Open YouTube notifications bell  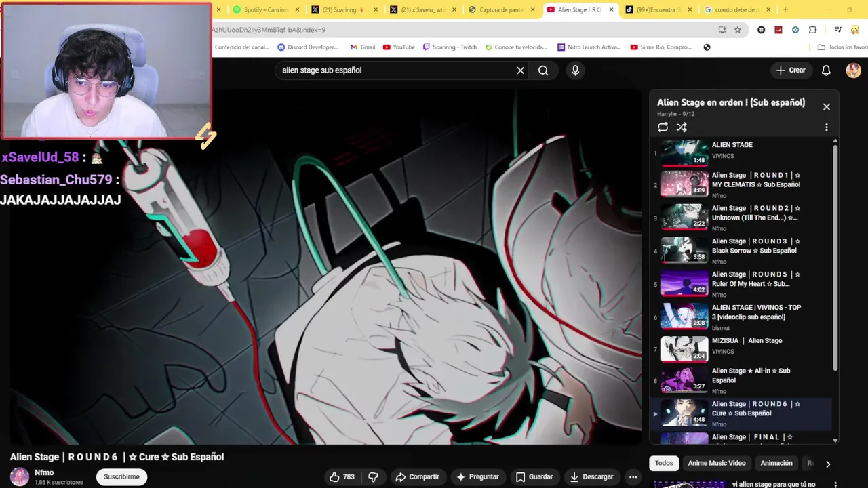(826, 70)
